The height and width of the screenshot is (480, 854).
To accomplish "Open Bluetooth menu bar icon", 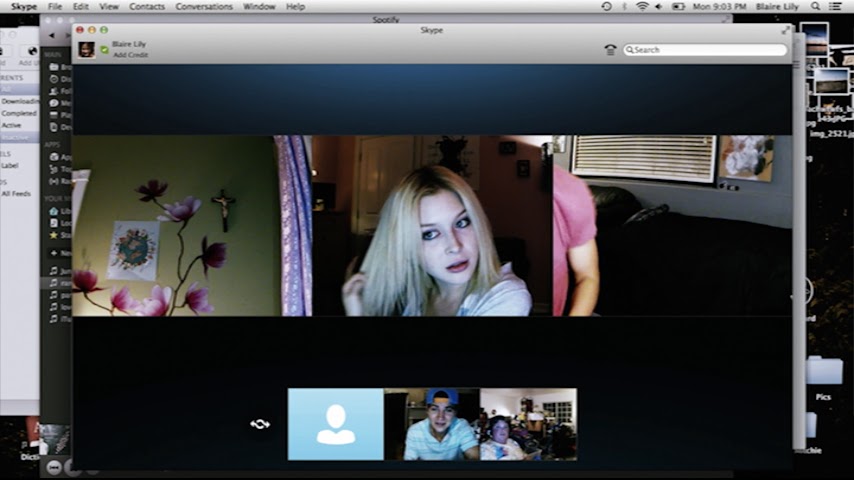I will [x=625, y=6].
